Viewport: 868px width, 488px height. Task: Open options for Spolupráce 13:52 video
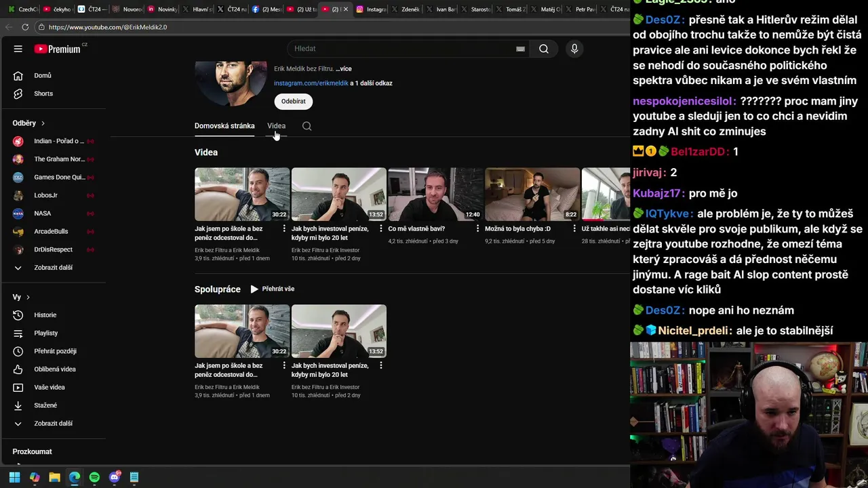(x=381, y=366)
